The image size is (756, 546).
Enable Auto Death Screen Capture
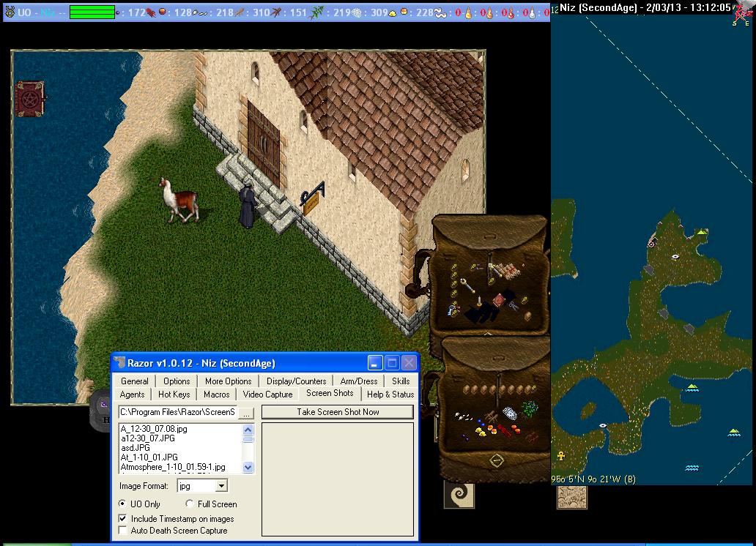(123, 531)
